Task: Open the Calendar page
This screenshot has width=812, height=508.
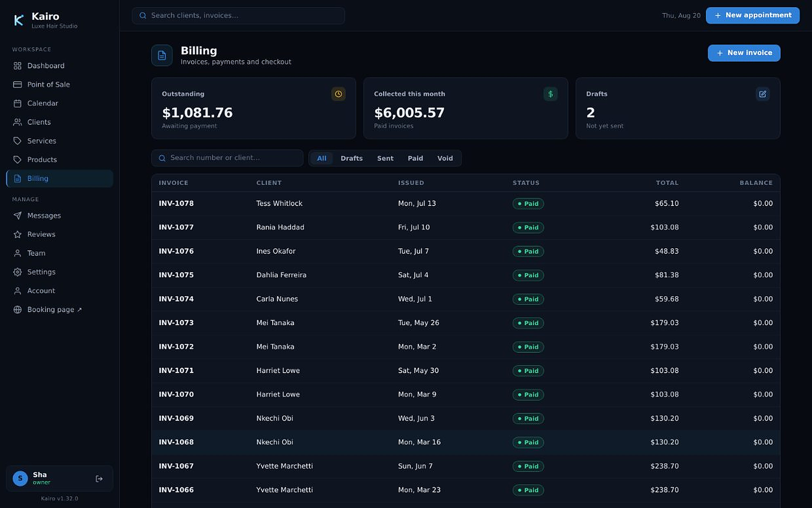Action: click(x=59, y=103)
